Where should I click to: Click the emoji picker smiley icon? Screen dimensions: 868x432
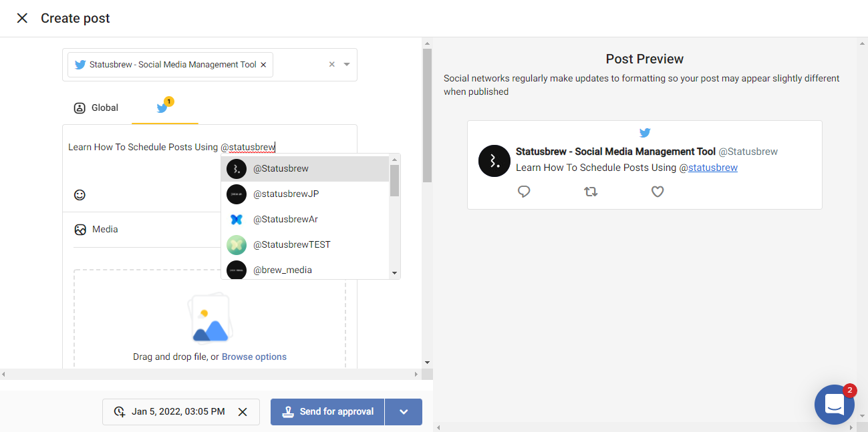click(x=80, y=195)
